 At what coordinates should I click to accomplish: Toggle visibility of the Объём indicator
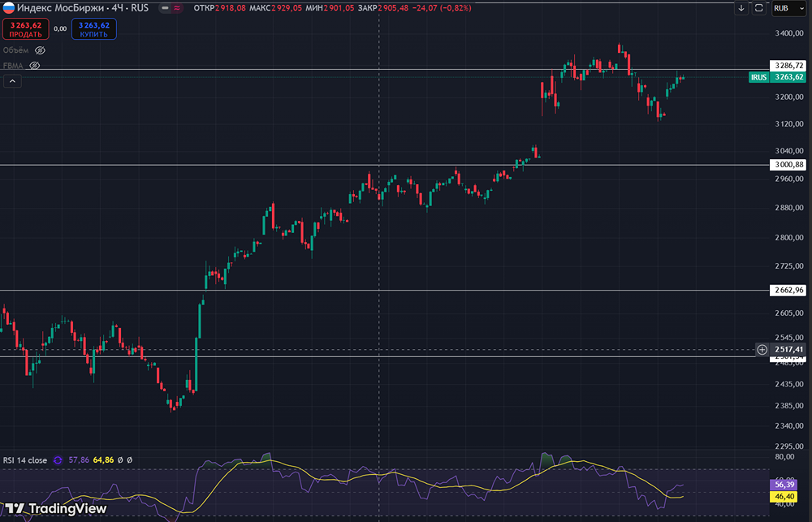(40, 50)
